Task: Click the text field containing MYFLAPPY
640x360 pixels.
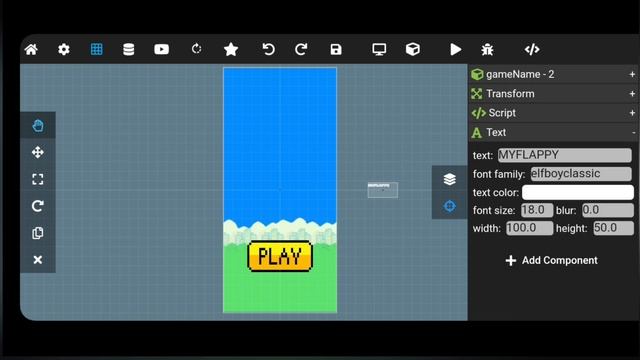Action: [564, 155]
